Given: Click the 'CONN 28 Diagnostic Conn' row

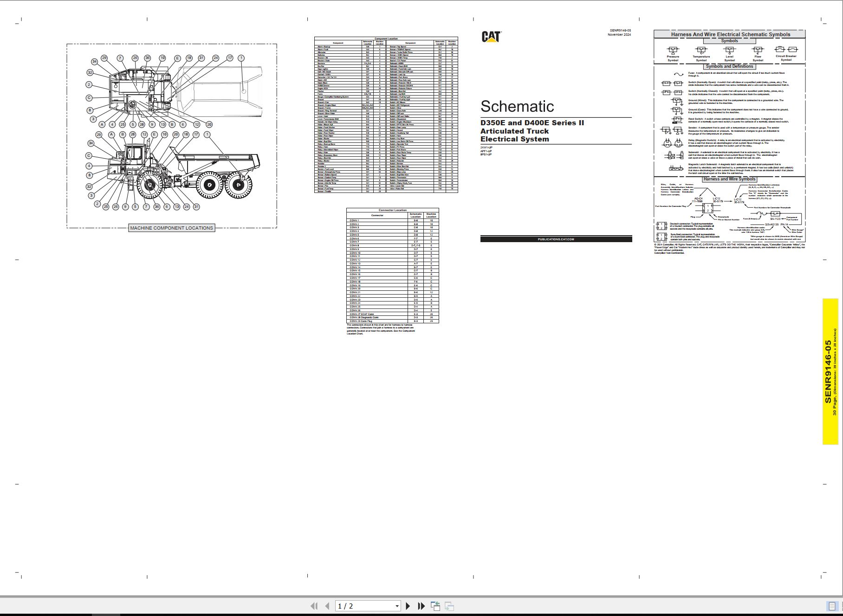Looking at the screenshot, I should (392, 318).
